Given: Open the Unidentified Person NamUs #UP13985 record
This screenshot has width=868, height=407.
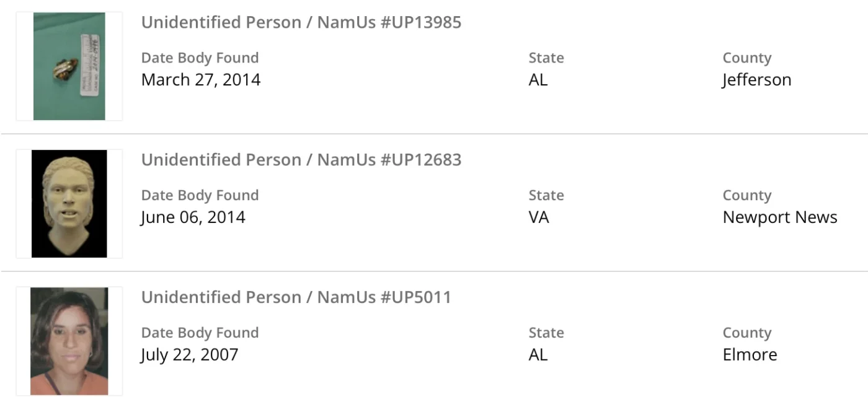Looking at the screenshot, I should pos(301,22).
